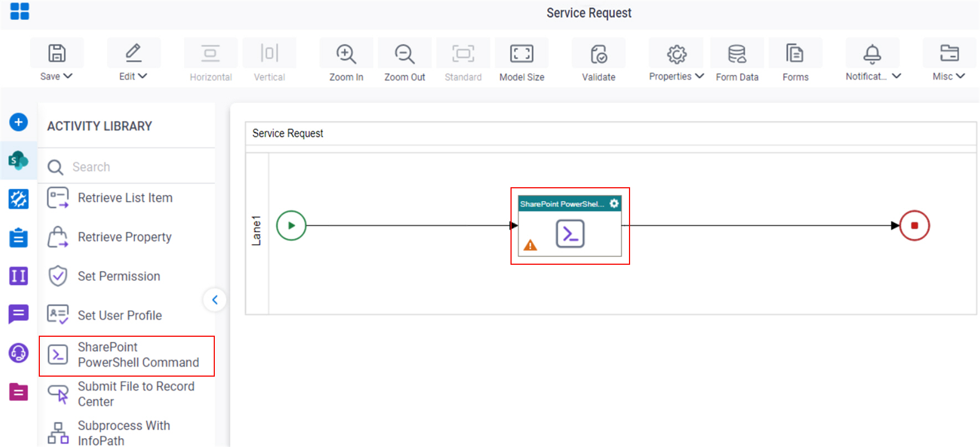
Task: Open the clipboard sidebar category
Action: pyautogui.click(x=18, y=238)
